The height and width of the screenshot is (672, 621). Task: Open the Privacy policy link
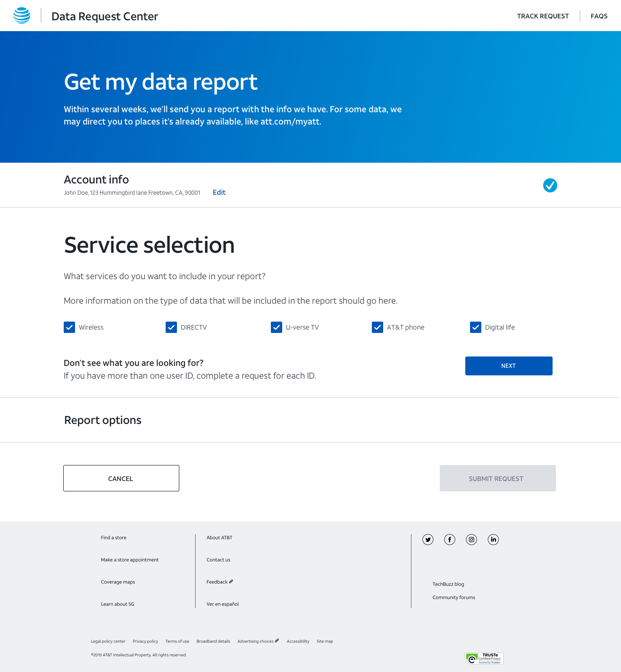(145, 641)
